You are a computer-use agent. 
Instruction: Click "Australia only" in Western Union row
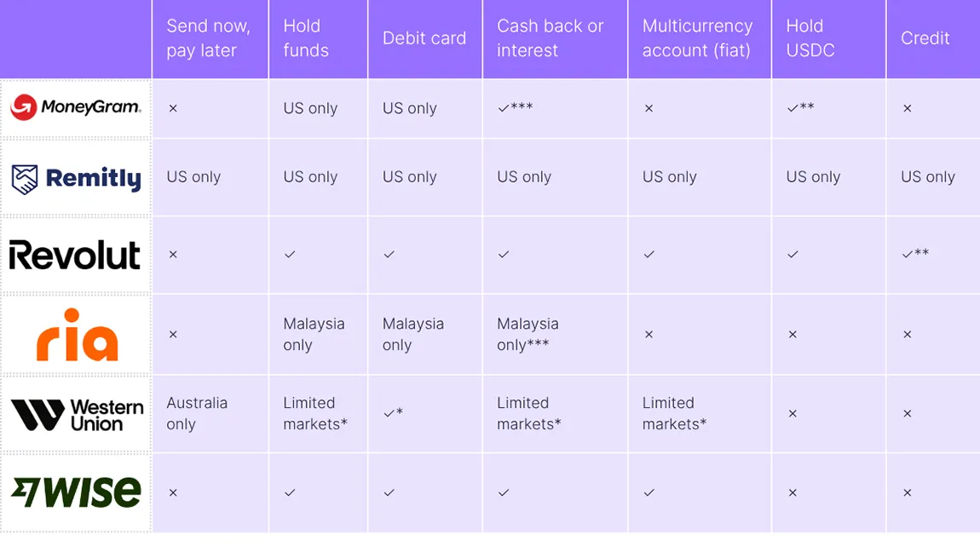click(197, 413)
